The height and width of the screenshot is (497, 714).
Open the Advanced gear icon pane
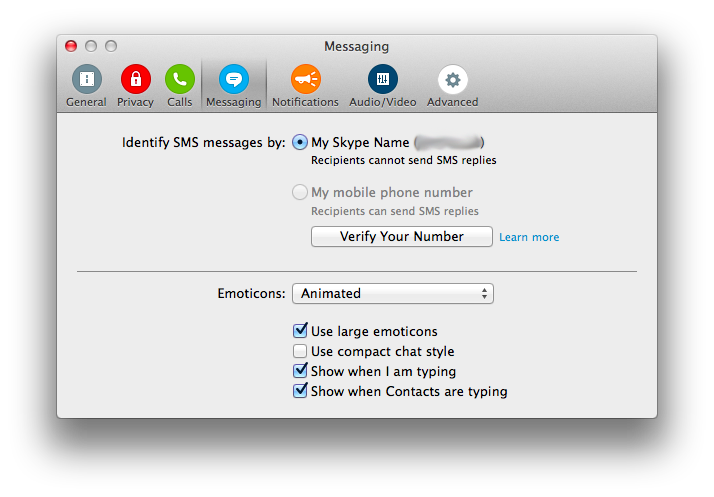(x=453, y=86)
